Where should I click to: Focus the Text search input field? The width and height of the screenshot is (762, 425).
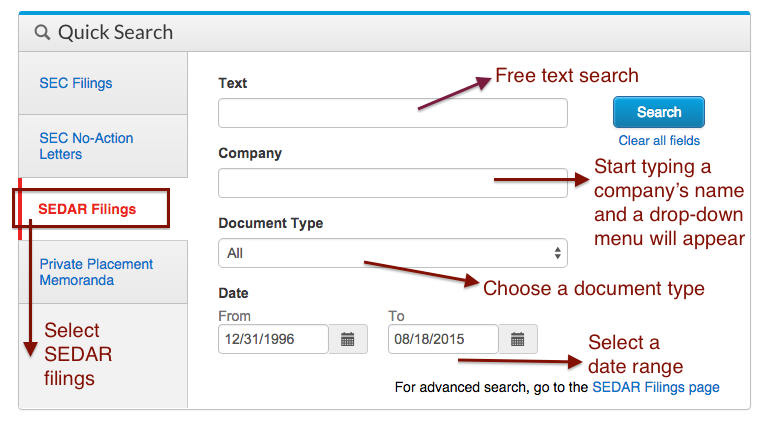(x=393, y=113)
